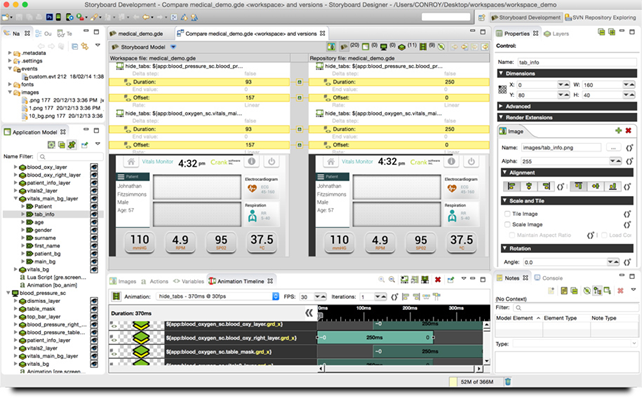Viewport: 642px width, 398px height.
Task: Collapse the Dimensions section
Action: [500, 73]
